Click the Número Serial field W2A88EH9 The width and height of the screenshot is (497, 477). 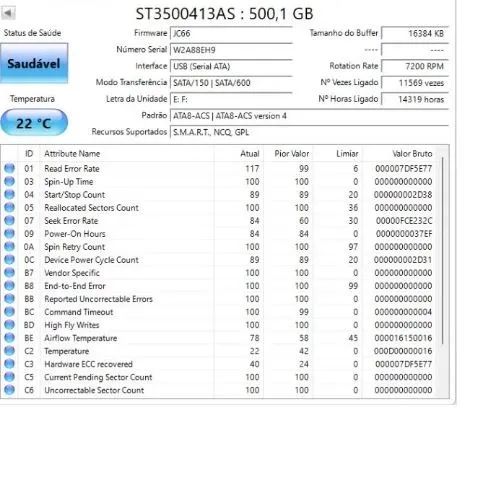coord(231,50)
